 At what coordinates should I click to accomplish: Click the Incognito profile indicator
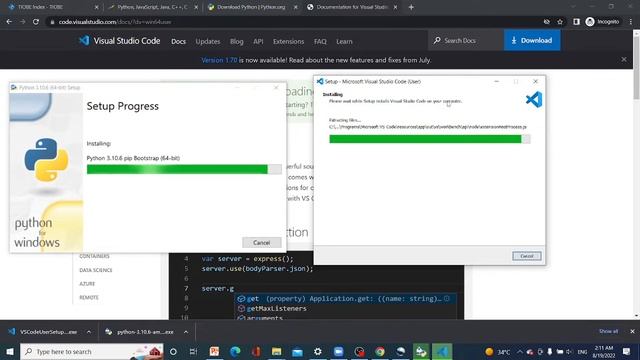click(602, 22)
